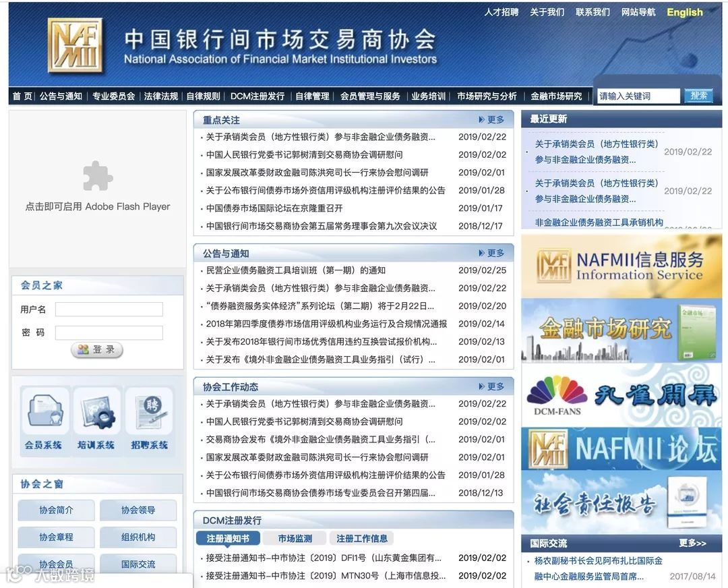Open the 市场研究与分析 menu item
This screenshot has width=728, height=588.
[x=487, y=96]
